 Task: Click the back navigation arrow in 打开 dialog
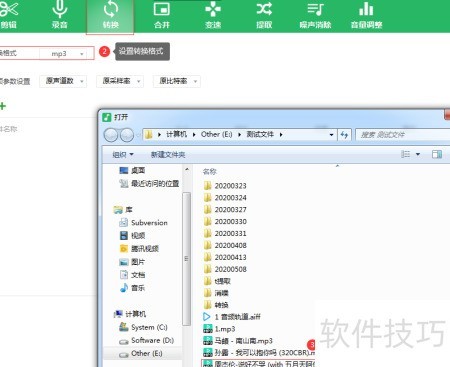pos(111,135)
